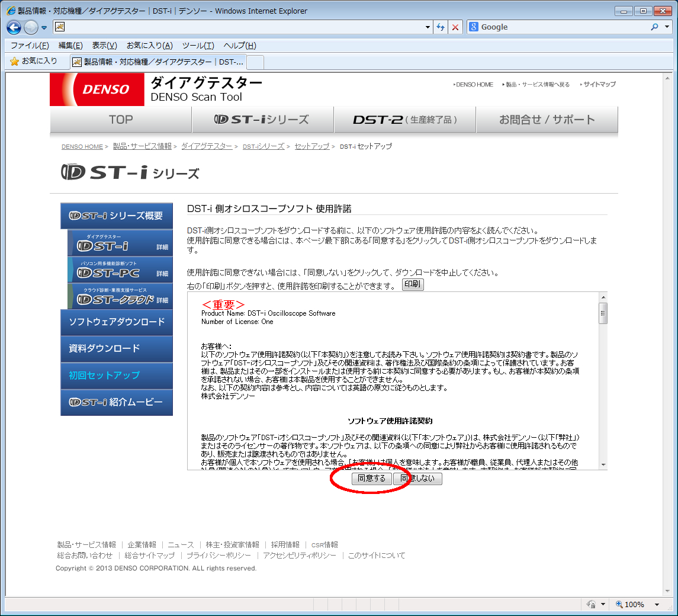The image size is (678, 616).
Task: Select the お問合せ / サポート navigation tab
Action: pos(547,120)
